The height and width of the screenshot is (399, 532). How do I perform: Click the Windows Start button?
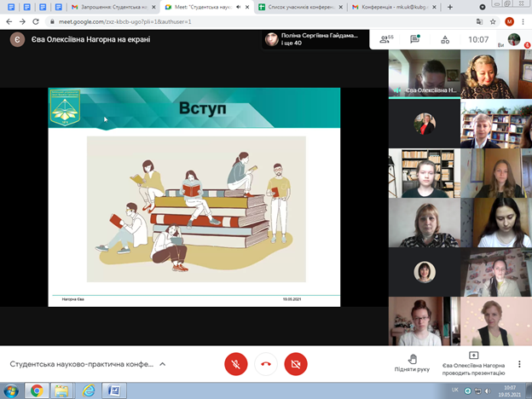point(11,390)
